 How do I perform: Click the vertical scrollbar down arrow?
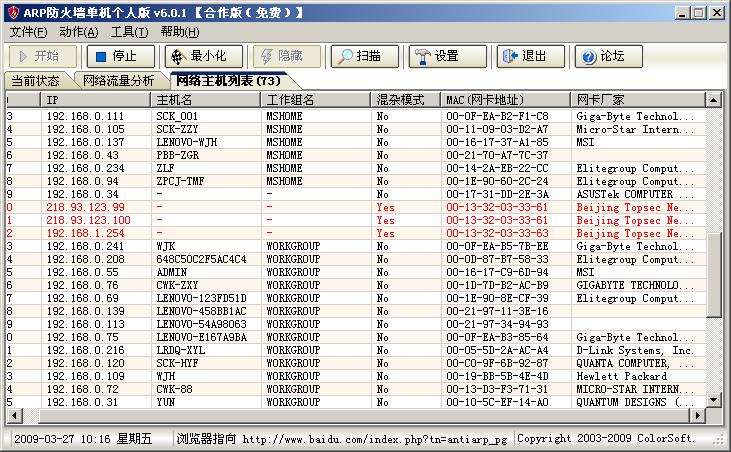(x=714, y=399)
